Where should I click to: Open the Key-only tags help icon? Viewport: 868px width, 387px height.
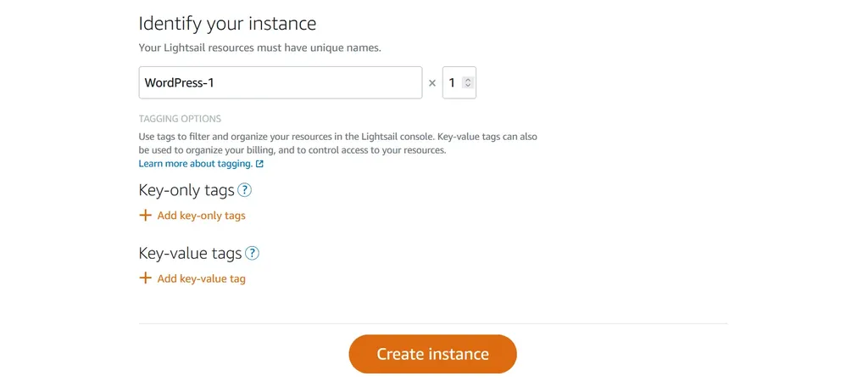click(x=244, y=191)
